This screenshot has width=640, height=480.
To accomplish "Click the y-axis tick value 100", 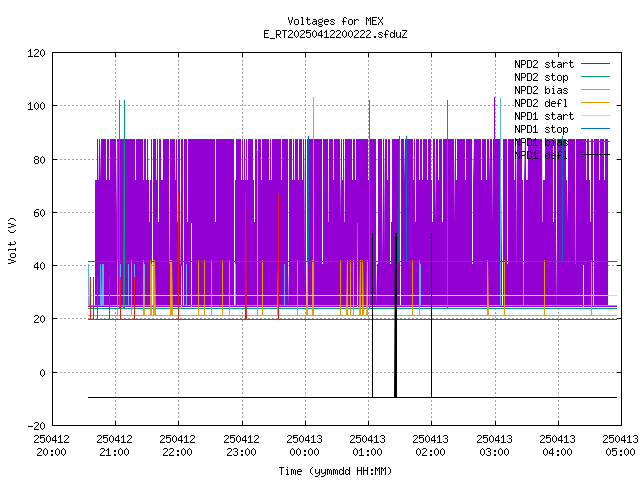I will (x=36, y=107).
